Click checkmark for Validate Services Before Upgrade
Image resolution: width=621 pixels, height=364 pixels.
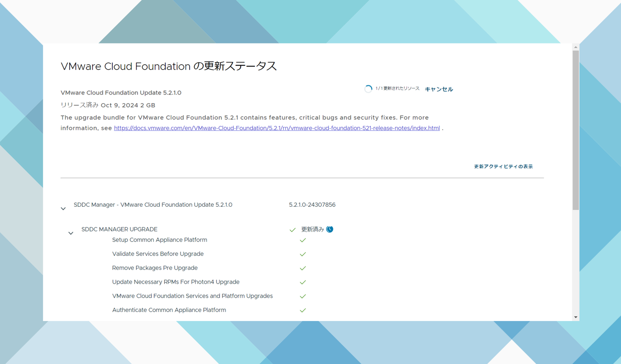click(x=303, y=254)
